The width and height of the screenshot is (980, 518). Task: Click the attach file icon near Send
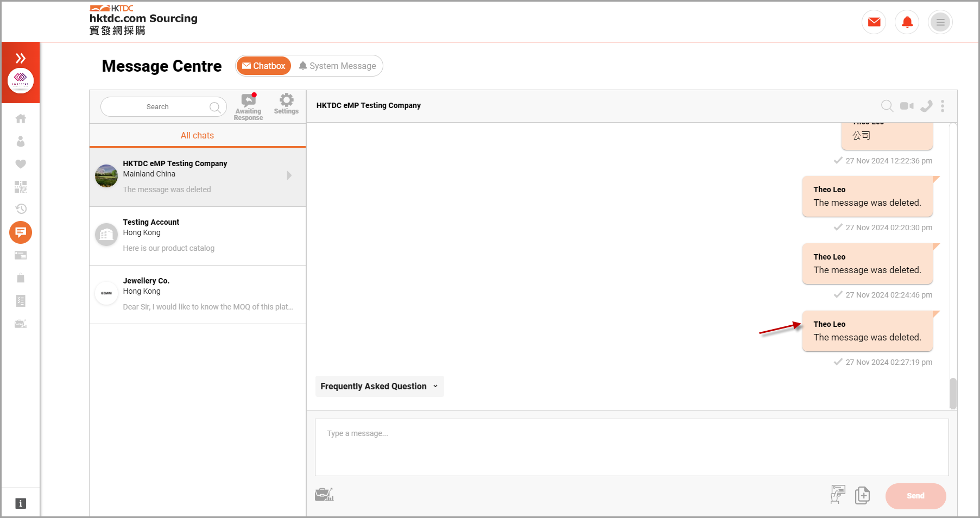862,495
